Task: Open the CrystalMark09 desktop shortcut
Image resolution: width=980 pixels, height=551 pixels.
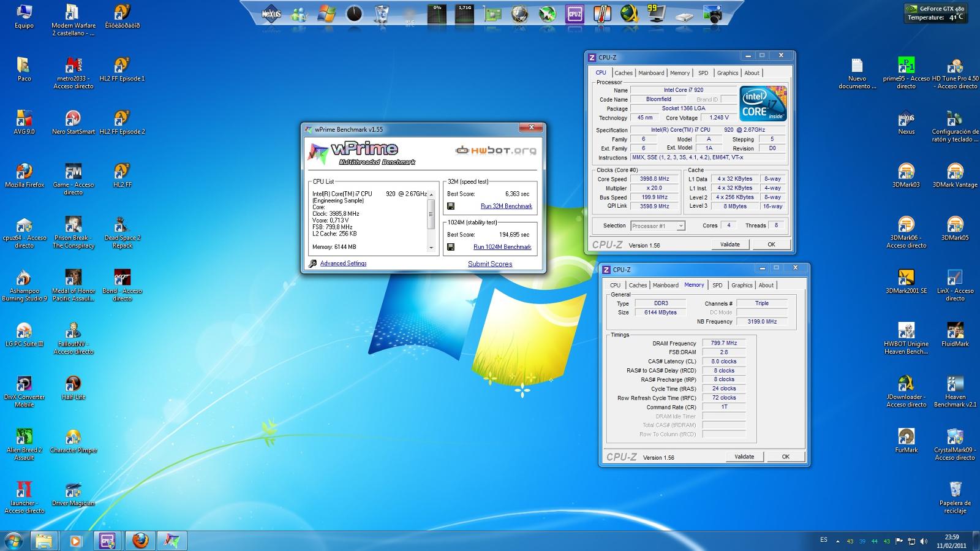Action: [955, 444]
